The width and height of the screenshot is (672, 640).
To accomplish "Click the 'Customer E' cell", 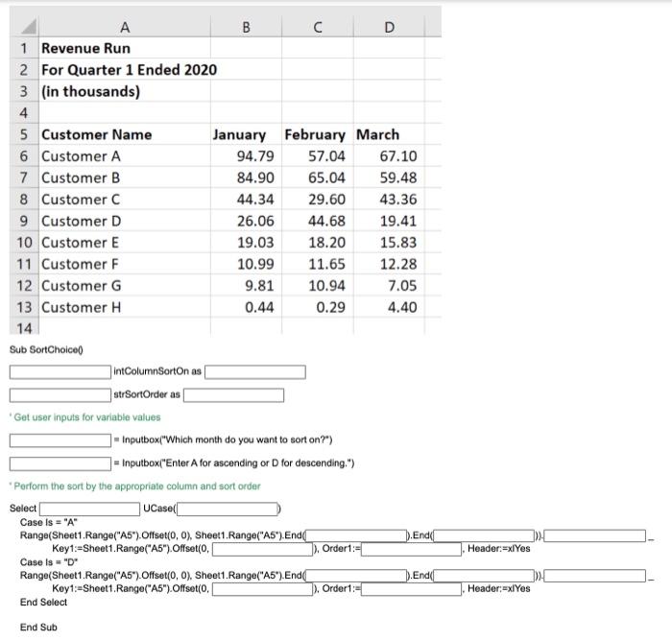I will [125, 243].
